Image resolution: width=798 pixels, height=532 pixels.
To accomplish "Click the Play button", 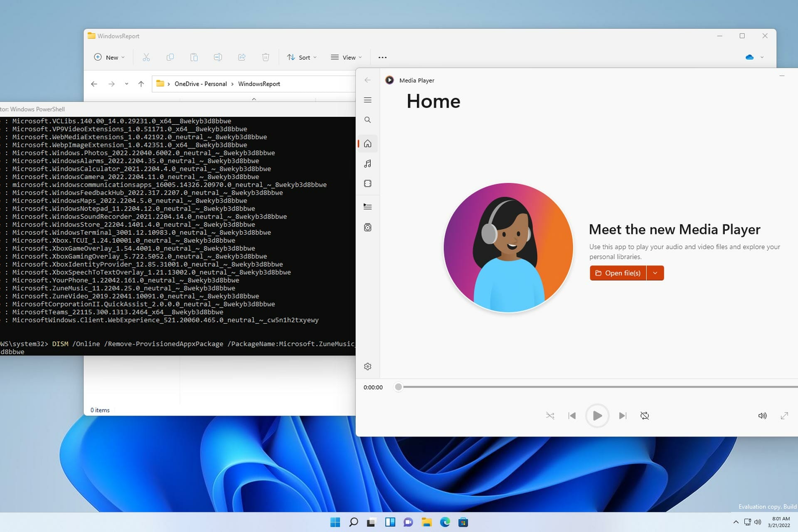I will (597, 415).
